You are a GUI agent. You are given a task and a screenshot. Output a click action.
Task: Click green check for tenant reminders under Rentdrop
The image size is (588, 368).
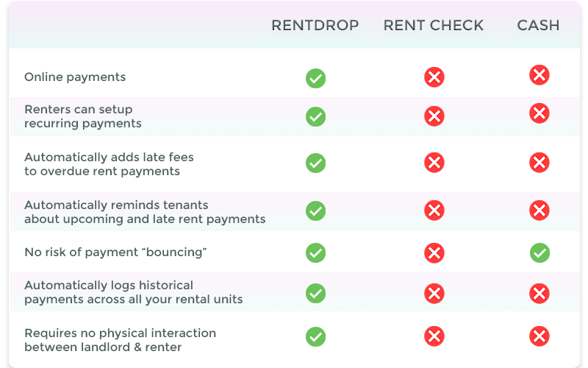tap(315, 210)
